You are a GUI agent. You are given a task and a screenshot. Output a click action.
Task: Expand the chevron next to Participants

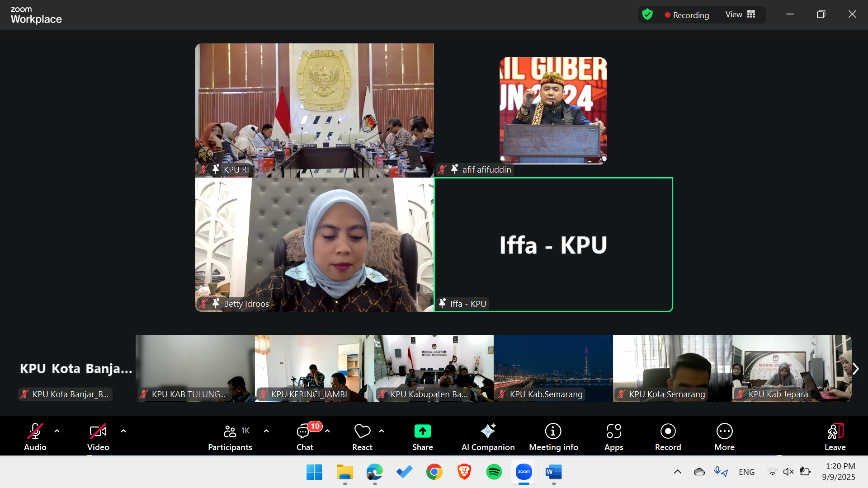click(x=266, y=431)
